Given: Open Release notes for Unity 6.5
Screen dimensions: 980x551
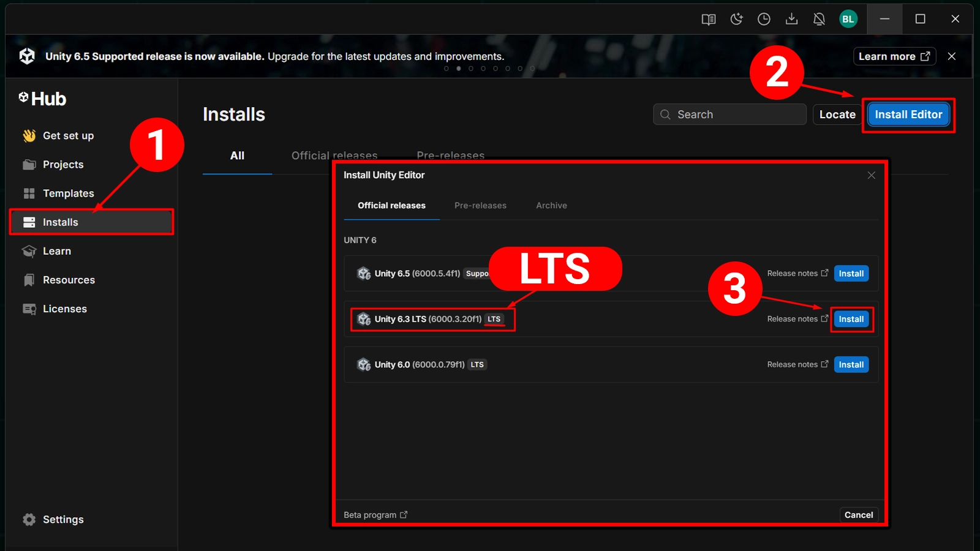Looking at the screenshot, I should pyautogui.click(x=797, y=274).
